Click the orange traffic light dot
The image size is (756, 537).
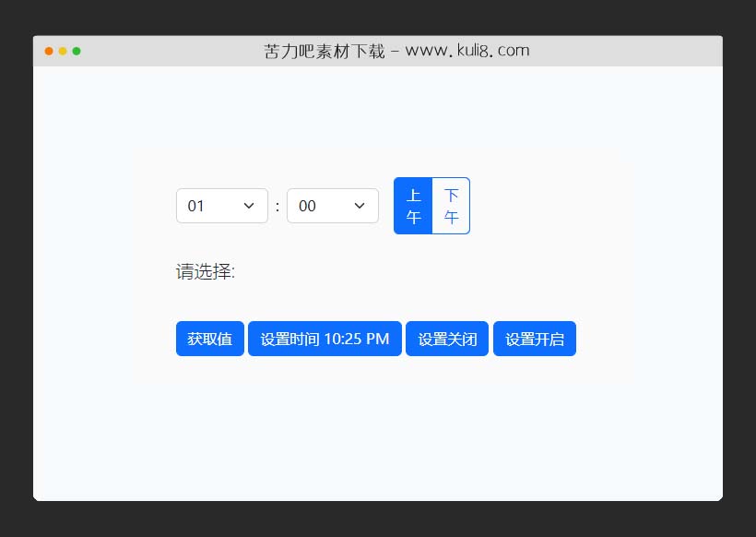tap(62, 52)
